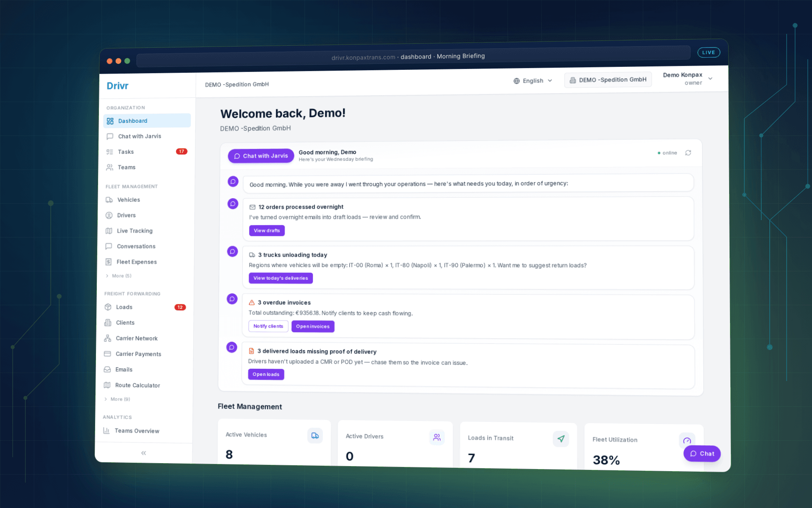Click the Loads box icon

(108, 307)
